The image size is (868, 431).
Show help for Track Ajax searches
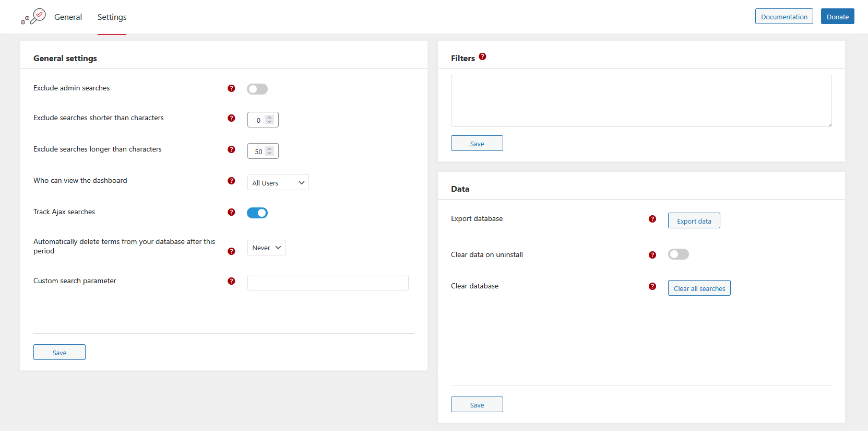(231, 212)
